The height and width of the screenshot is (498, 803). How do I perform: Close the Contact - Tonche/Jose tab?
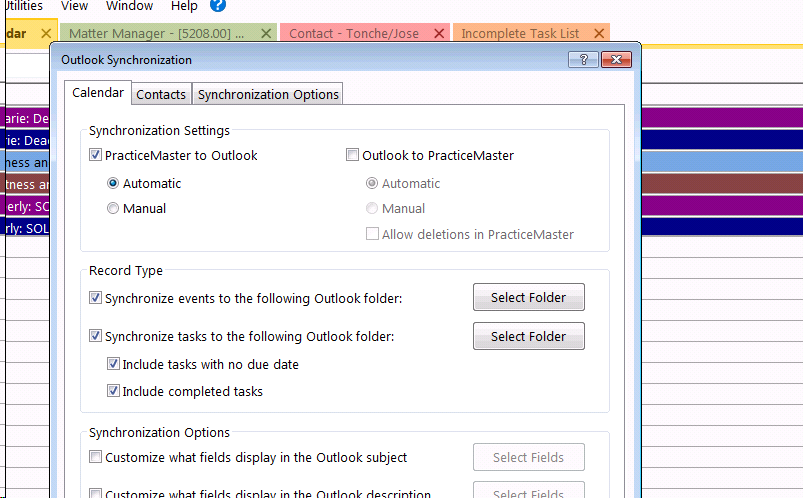(440, 33)
